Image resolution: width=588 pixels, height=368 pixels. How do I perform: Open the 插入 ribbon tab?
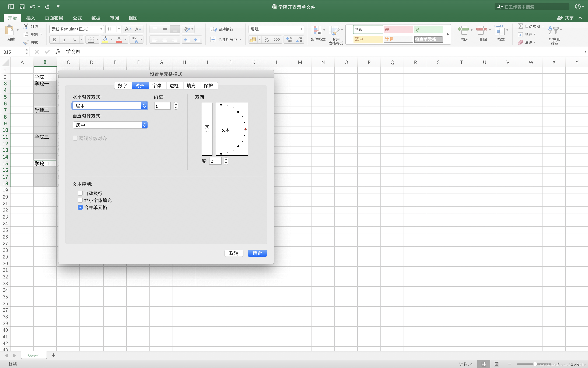31,18
